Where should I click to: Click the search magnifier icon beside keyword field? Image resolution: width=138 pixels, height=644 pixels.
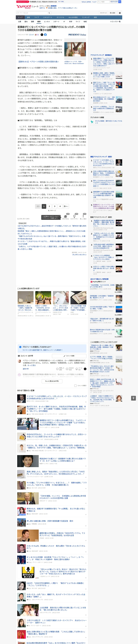(49, 13)
